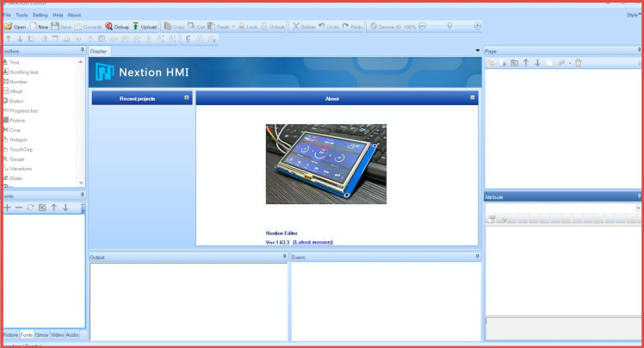Switch to the Video resource tab
The width and height of the screenshot is (644, 348).
[x=58, y=335]
